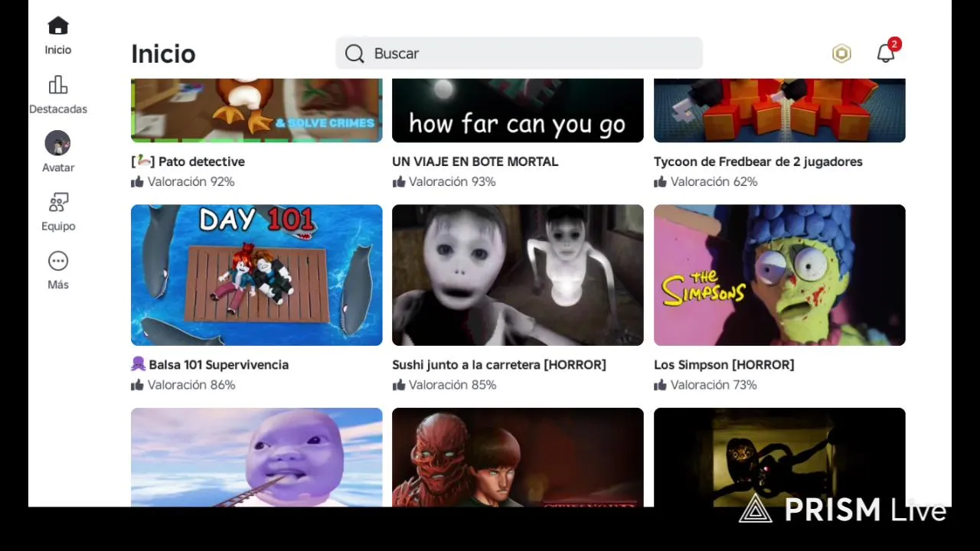This screenshot has width=980, height=551.
Task: Open the red monster and boy thumbnail
Action: pos(518,457)
